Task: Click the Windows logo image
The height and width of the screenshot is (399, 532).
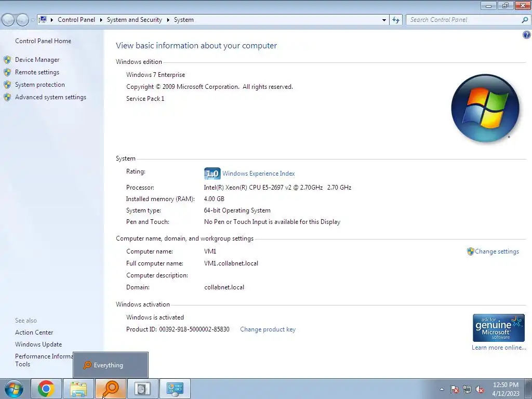Action: [485, 108]
